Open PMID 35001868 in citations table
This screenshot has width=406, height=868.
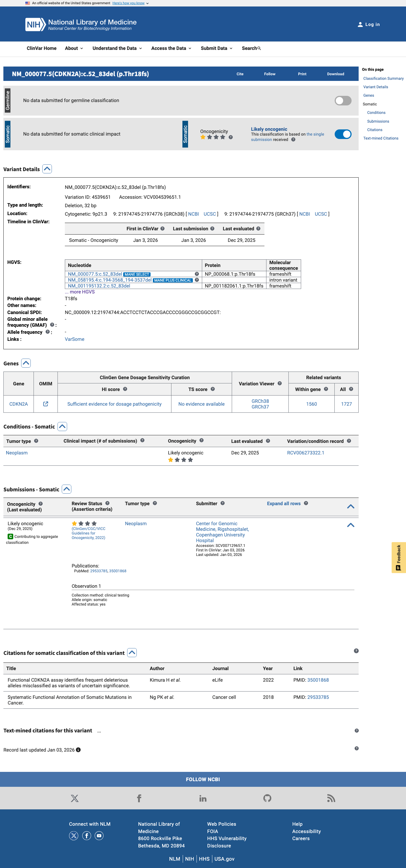click(x=318, y=680)
